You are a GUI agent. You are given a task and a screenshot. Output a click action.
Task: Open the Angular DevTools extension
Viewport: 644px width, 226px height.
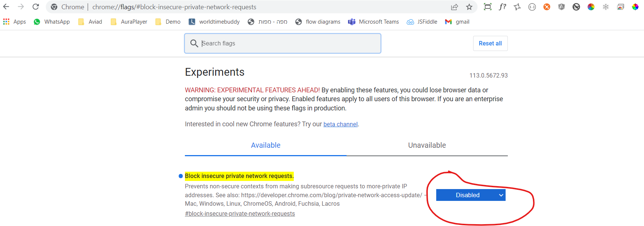click(x=561, y=7)
